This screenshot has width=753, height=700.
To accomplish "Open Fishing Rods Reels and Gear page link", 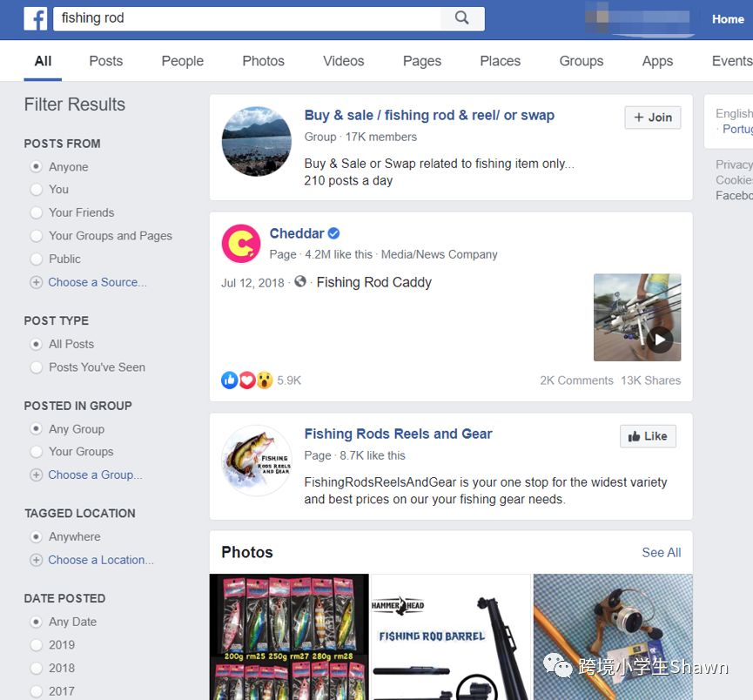I will pos(398,434).
